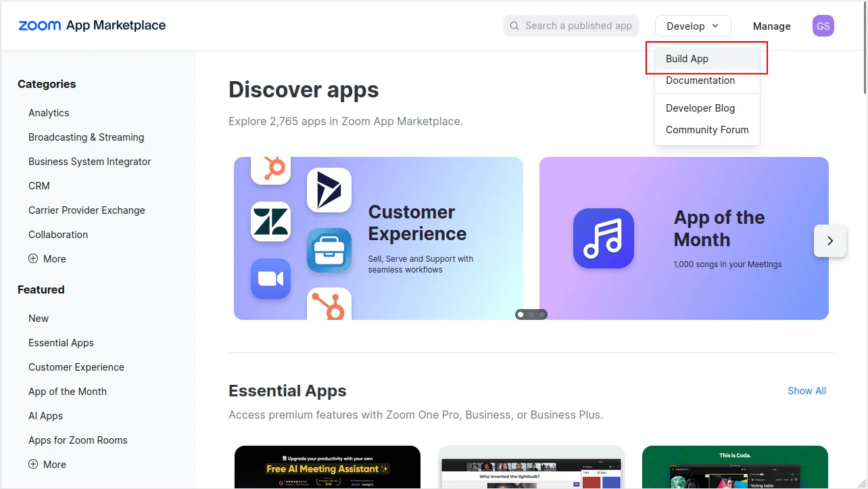Image resolution: width=868 pixels, height=489 pixels.
Task: Click the Zoom App Marketplace logo
Action: pyautogui.click(x=92, y=26)
